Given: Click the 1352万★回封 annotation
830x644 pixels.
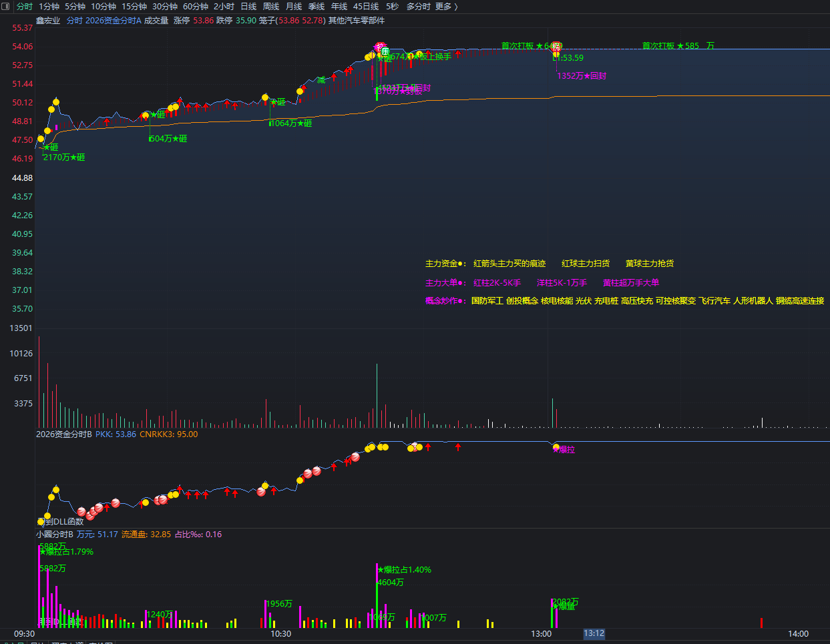Looking at the screenshot, I should (582, 76).
